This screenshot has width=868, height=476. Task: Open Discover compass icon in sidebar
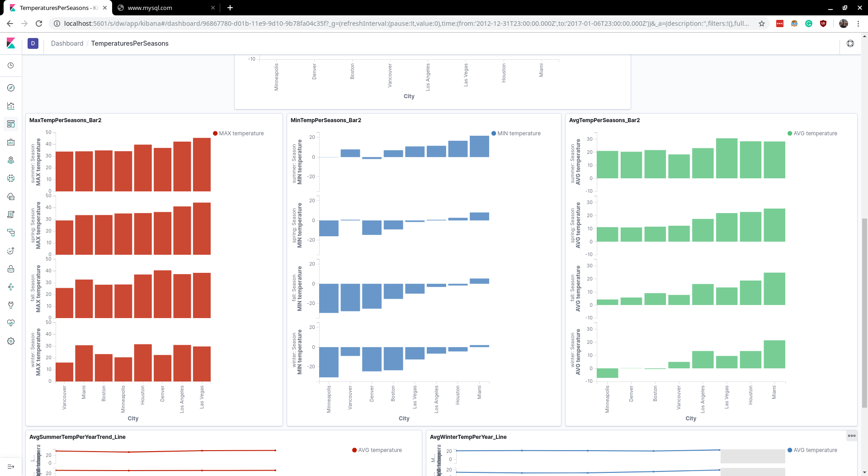click(x=11, y=88)
